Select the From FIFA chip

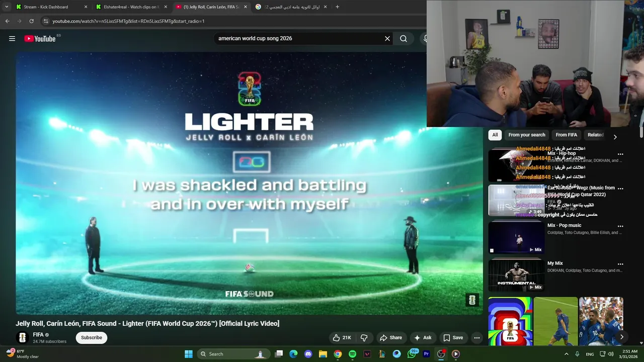[x=567, y=135]
